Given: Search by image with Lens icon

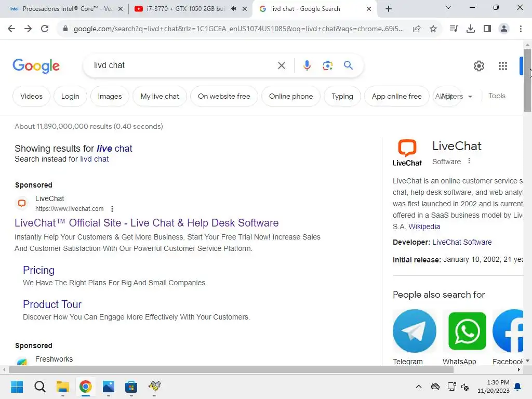Looking at the screenshot, I should (x=328, y=65).
